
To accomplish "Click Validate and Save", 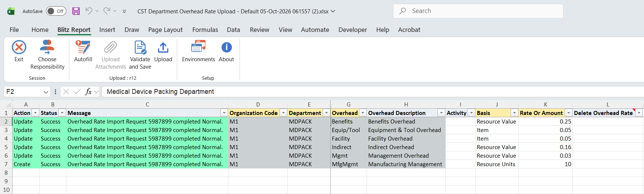I will pos(140,55).
